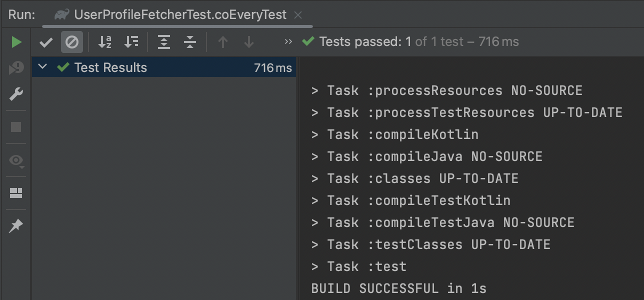This screenshot has height=300, width=644.
Task: Open the eye watch options dropdown
Action: (16, 160)
